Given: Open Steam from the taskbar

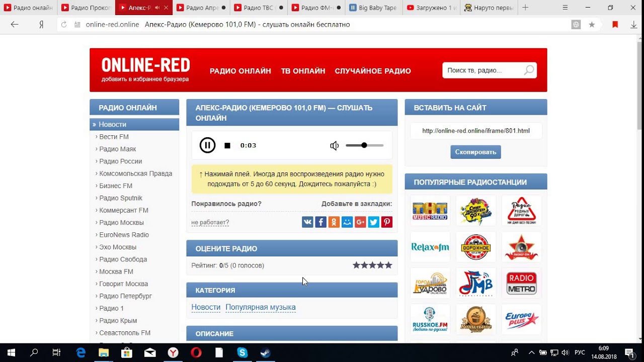Looking at the screenshot, I should (266, 352).
